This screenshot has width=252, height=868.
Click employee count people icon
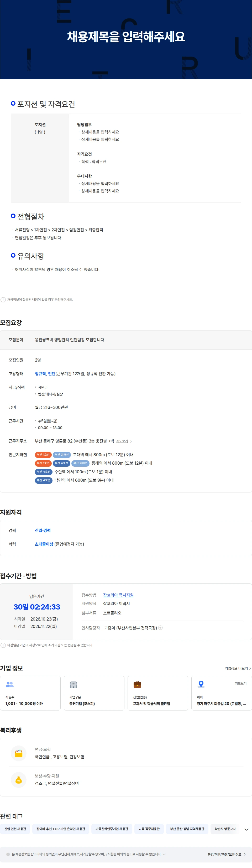10,684
